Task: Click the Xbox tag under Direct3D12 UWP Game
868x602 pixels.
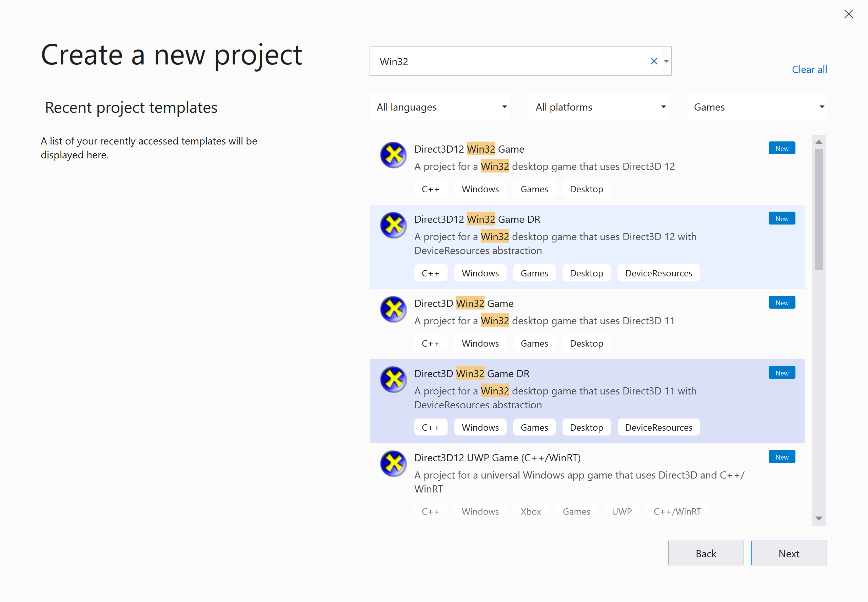Action: click(531, 511)
